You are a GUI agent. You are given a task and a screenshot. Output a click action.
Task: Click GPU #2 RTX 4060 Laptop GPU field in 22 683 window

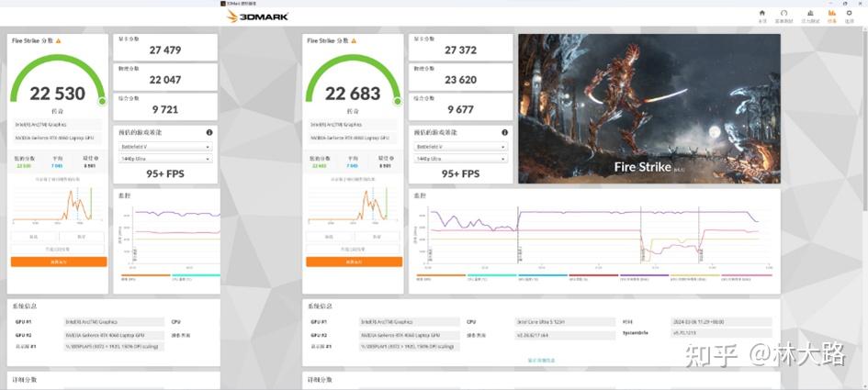(x=409, y=335)
